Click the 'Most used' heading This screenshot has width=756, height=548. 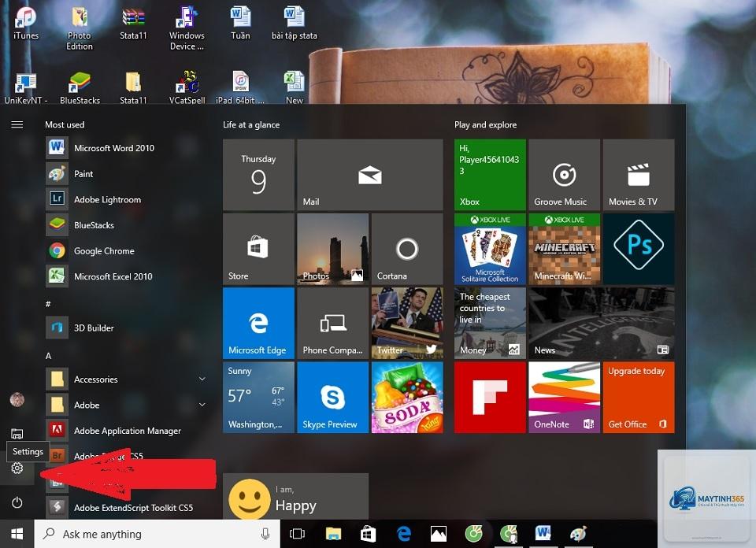pyautogui.click(x=65, y=124)
